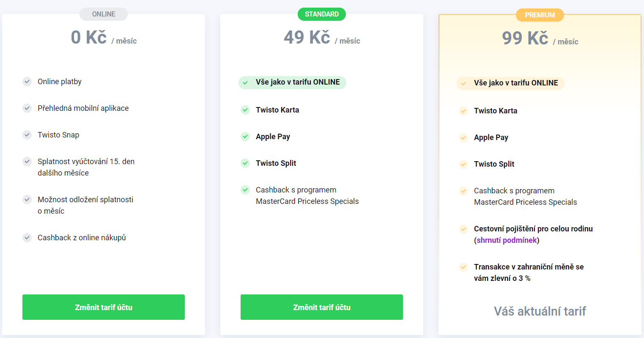Select the orange PREMIUM plan badge
The height and width of the screenshot is (338, 644).
coord(540,15)
